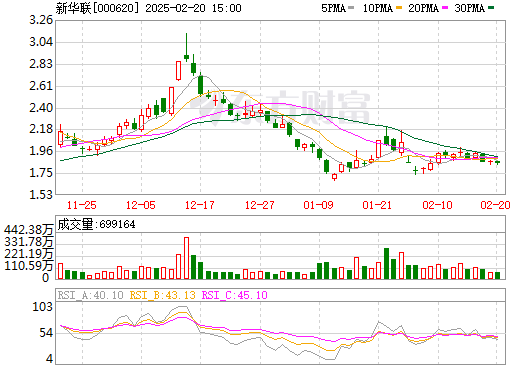Click the 221.19万 volume axis label
This screenshot has width=520, height=365.
click(x=29, y=254)
